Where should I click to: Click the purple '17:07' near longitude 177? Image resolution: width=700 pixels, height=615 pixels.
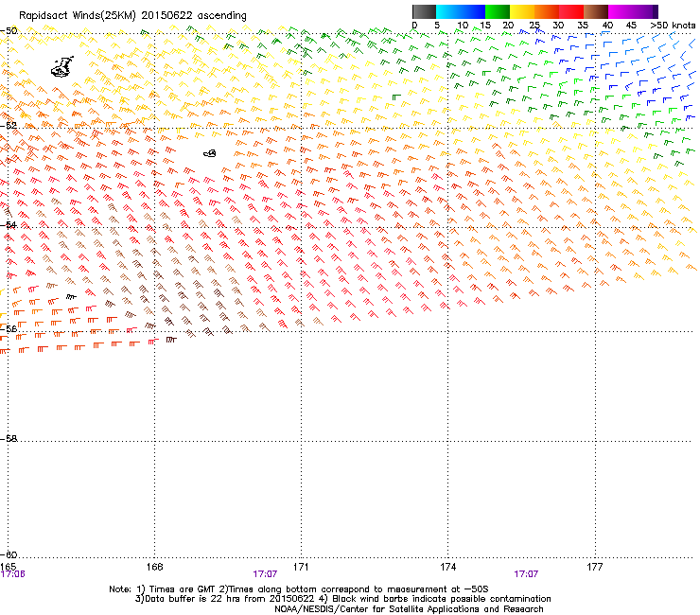click(x=526, y=574)
